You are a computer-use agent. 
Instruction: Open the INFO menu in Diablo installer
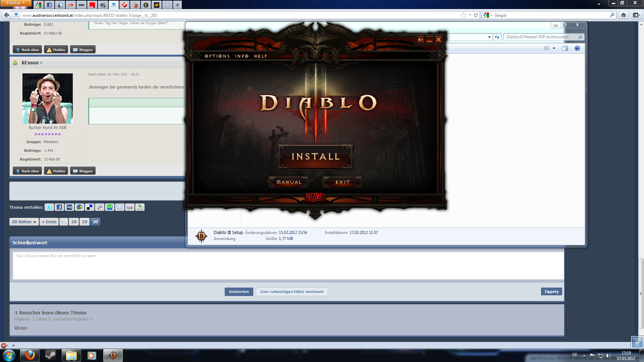[242, 56]
